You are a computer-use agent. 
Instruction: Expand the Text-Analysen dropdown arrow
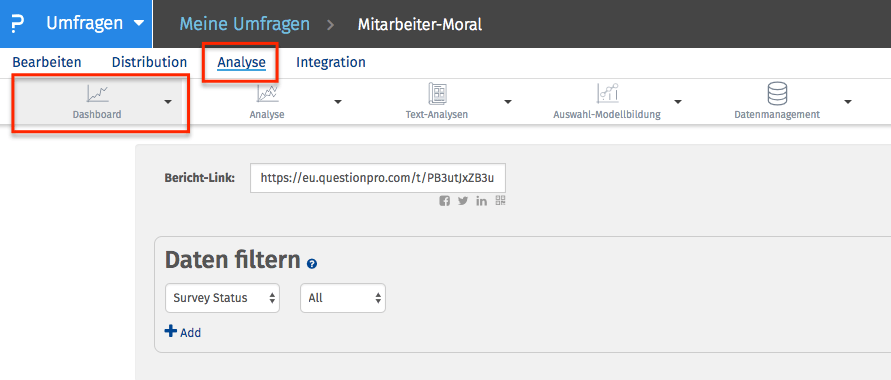tap(508, 102)
